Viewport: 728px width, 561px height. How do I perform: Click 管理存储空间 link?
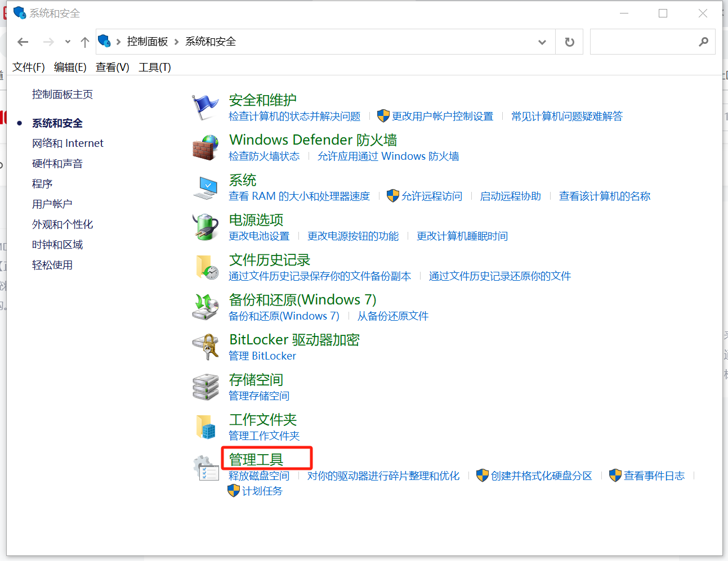point(259,396)
